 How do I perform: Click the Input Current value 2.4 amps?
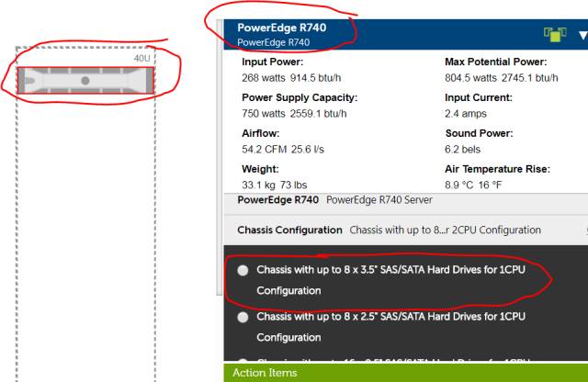point(466,113)
